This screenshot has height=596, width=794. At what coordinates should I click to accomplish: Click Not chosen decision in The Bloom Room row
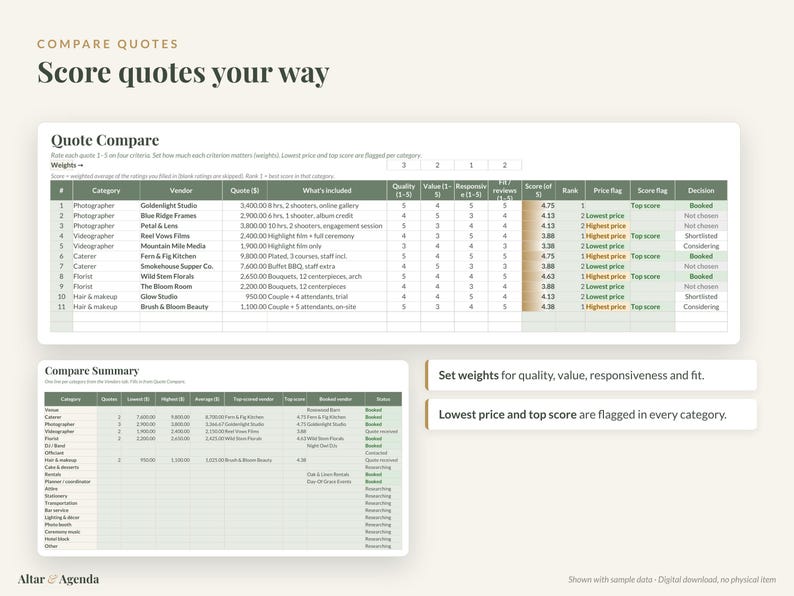(701, 287)
